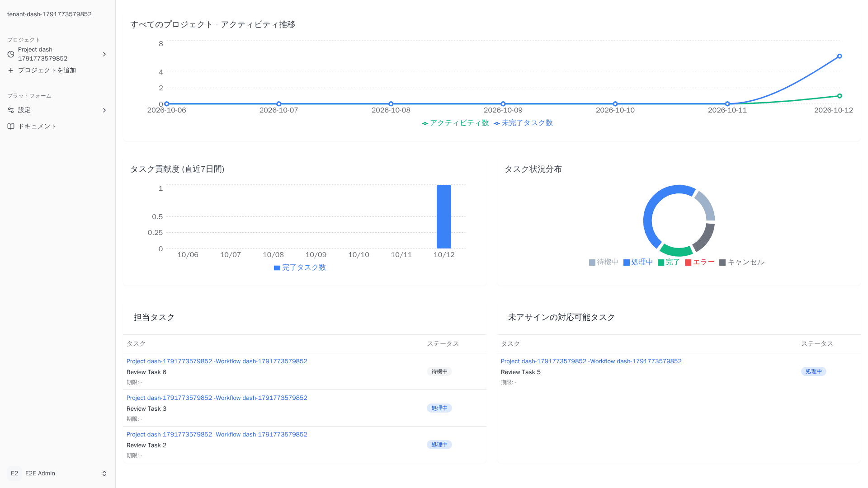The height and width of the screenshot is (488, 868).
Task: Expand the Project dash-1791773579852 chevron
Action: 104,54
